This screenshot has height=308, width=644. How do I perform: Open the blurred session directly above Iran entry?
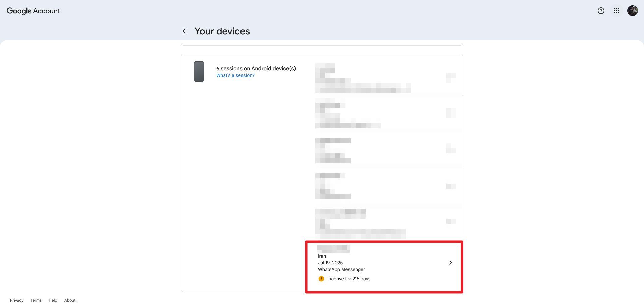coord(386,222)
